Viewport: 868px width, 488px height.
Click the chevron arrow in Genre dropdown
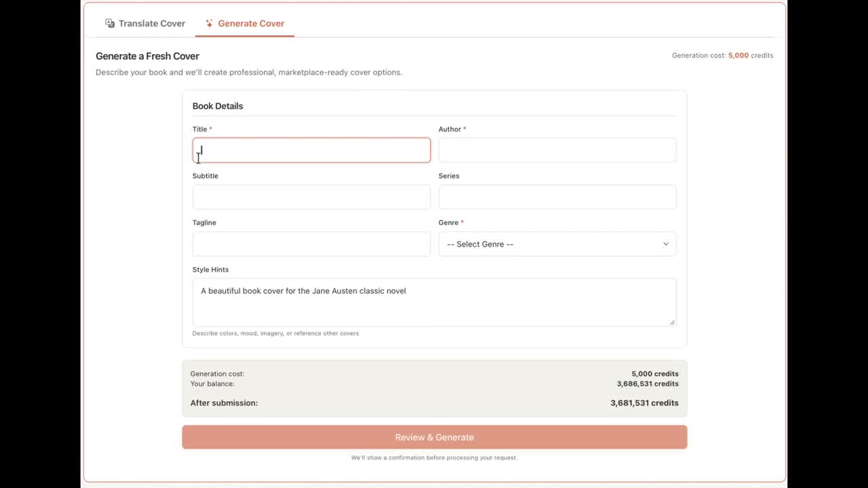pyautogui.click(x=665, y=244)
